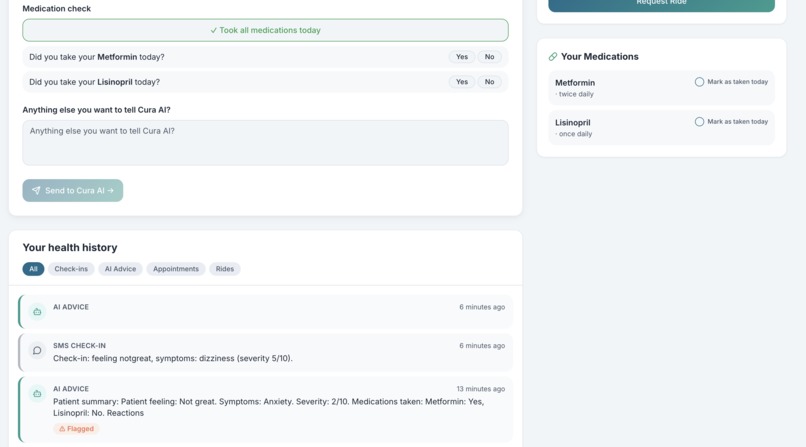Open the Flagged badge on AI Advice
The image size is (806, 447).
76,429
